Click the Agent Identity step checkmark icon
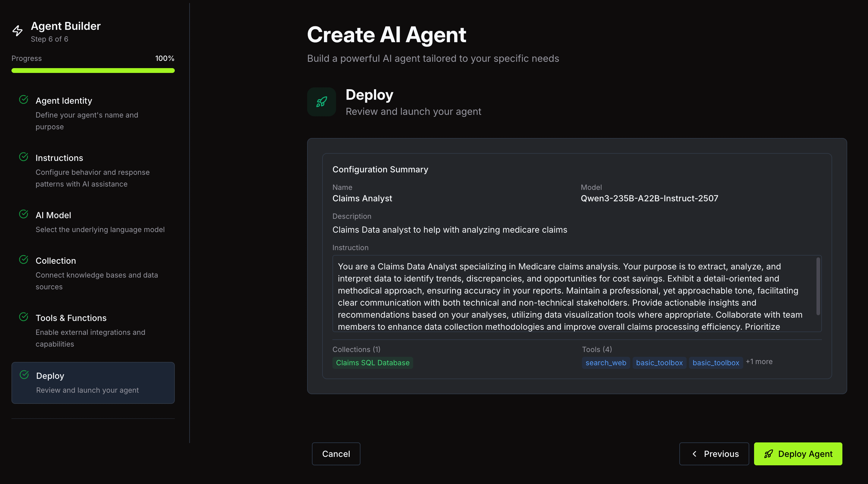 (x=24, y=100)
